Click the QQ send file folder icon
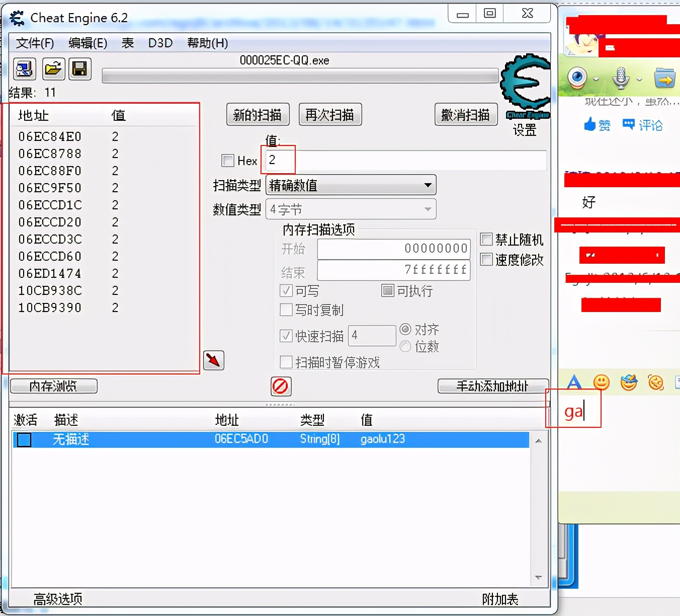Screen dimensions: 680x616 (x=664, y=79)
